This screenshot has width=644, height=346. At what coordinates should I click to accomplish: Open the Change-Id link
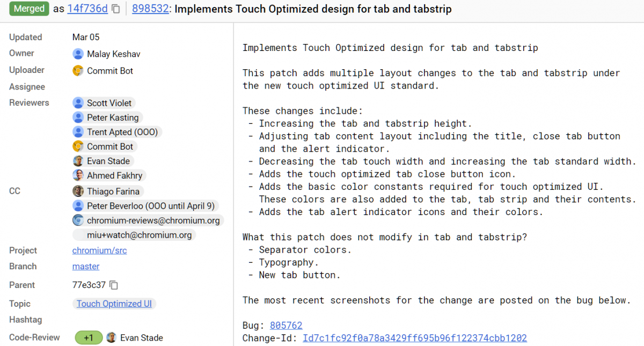[415, 338]
